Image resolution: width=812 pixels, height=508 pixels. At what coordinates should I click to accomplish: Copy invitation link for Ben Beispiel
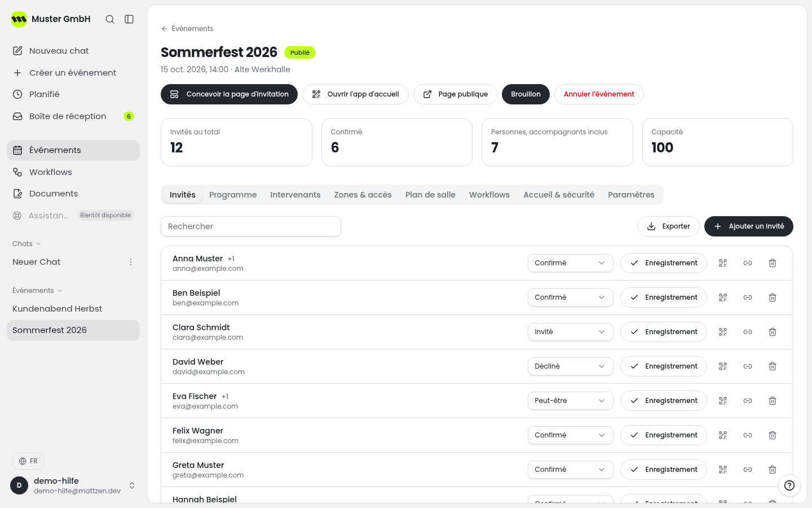[748, 297]
